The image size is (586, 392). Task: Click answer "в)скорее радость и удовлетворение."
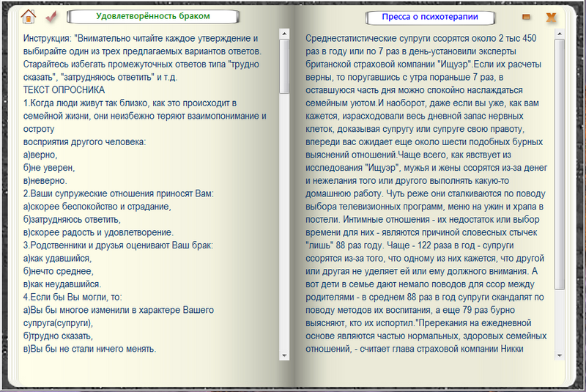tap(98, 232)
